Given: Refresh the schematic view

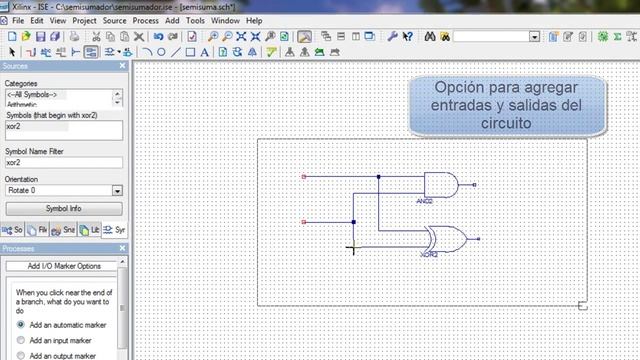Looking at the screenshot, I should [x=284, y=37].
